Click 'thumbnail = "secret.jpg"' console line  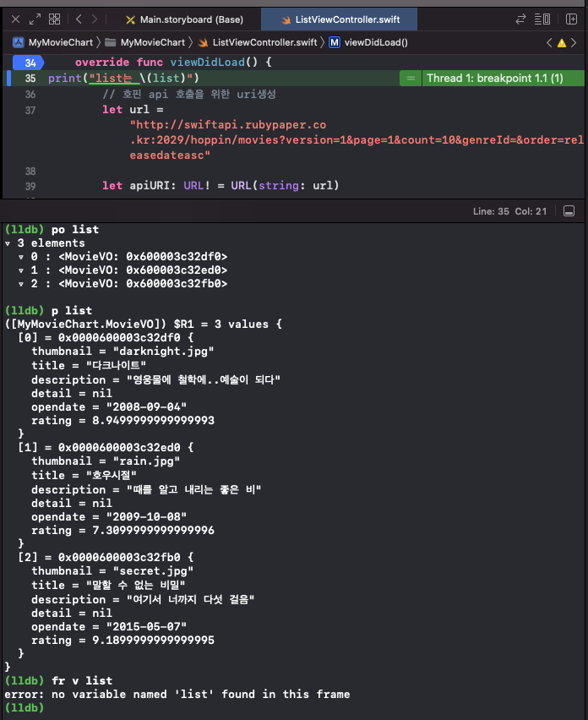[x=112, y=571]
